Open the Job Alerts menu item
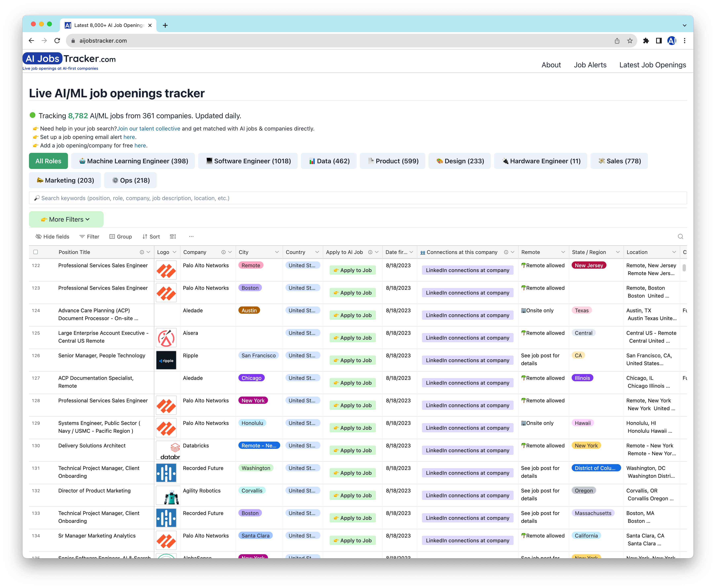The image size is (716, 588). click(x=590, y=65)
